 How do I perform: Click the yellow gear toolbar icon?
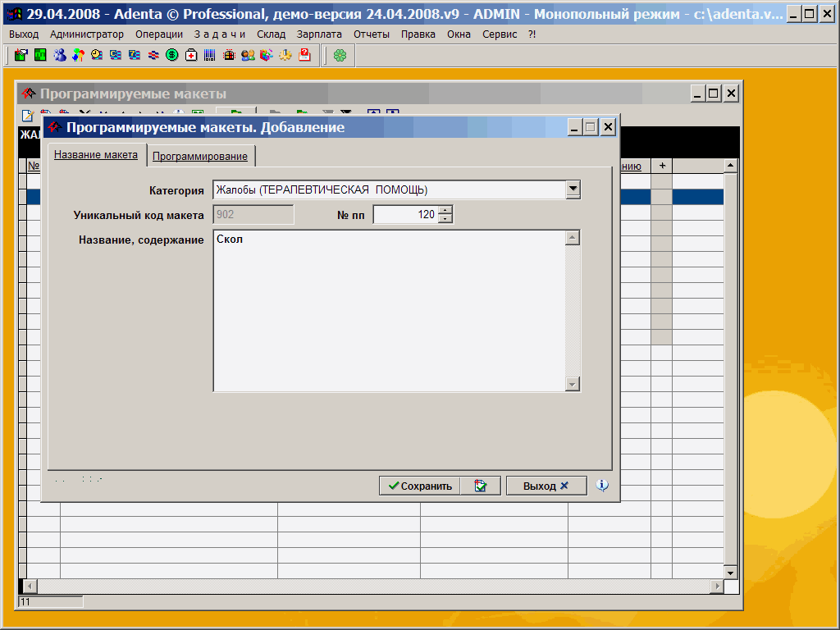pyautogui.click(x=285, y=55)
